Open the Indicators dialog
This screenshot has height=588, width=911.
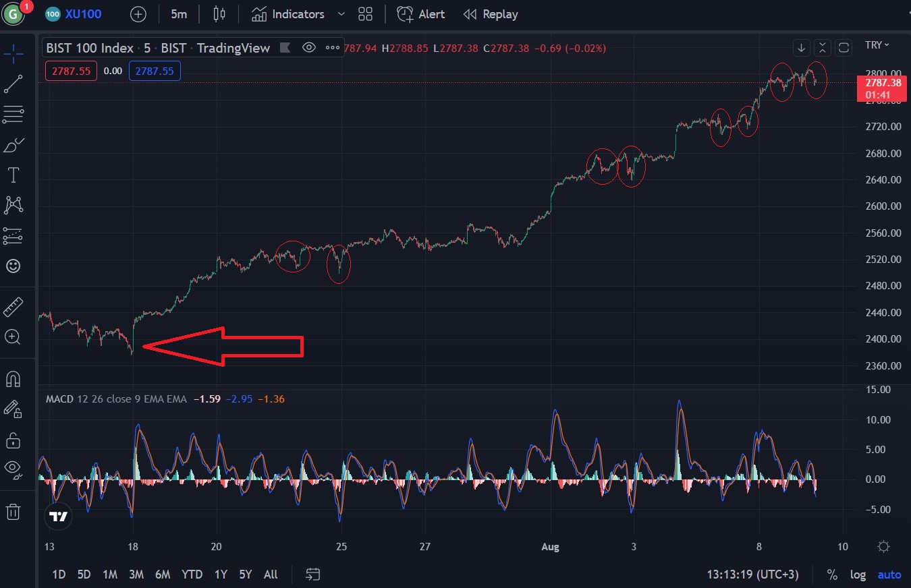tap(288, 14)
